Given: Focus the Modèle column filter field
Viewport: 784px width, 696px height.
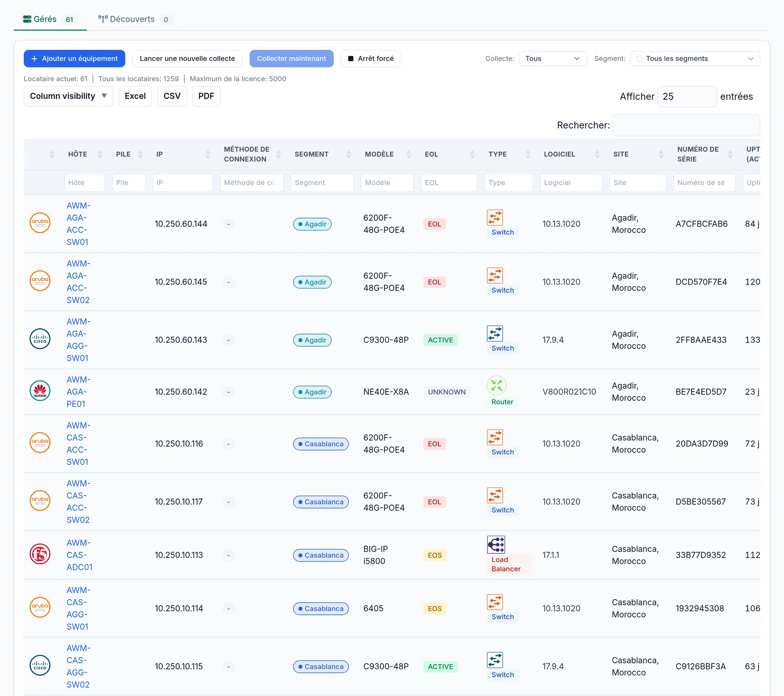Looking at the screenshot, I should point(387,183).
